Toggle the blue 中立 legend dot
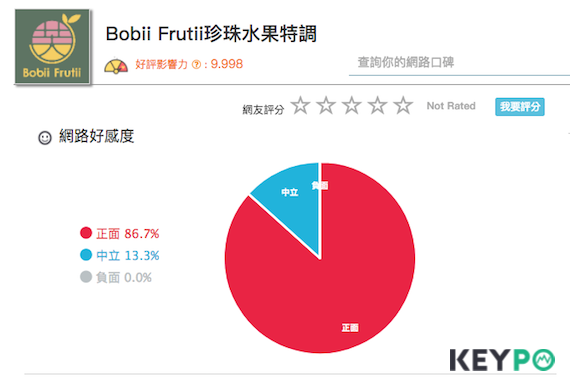This screenshot has width=570, height=382. [86, 255]
